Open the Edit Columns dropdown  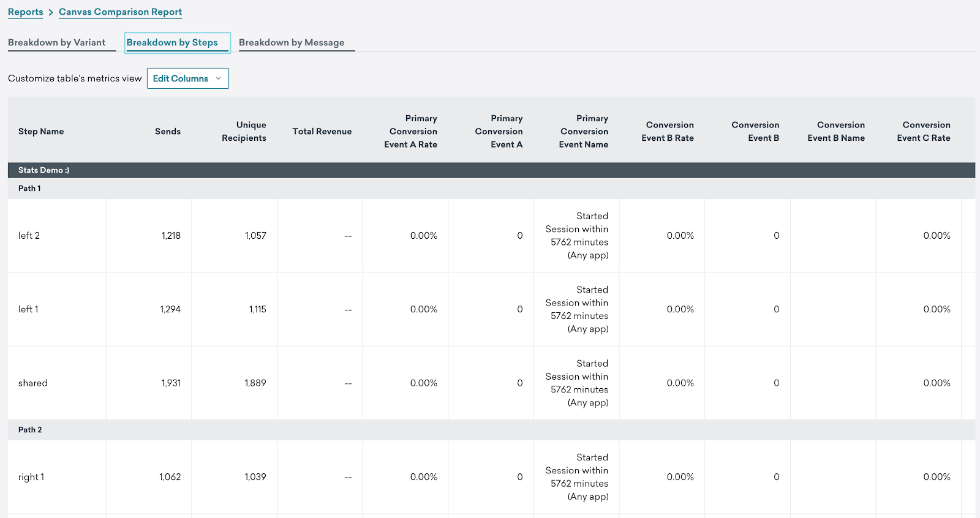tap(188, 78)
